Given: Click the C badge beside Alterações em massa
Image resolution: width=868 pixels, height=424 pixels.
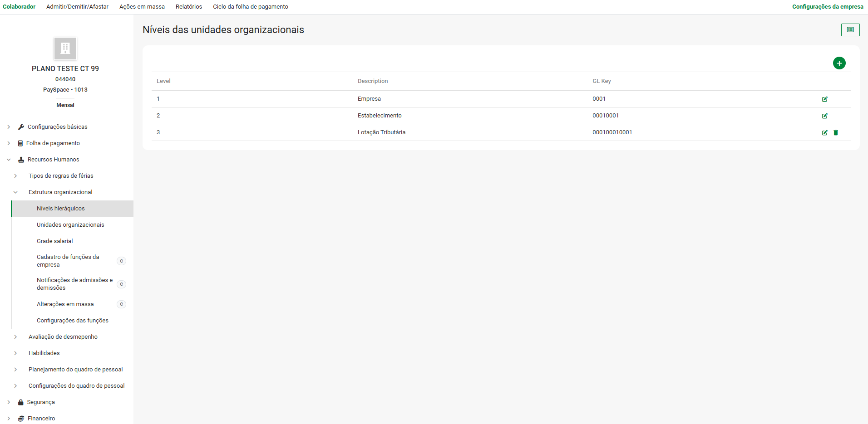Looking at the screenshot, I should 121,304.
